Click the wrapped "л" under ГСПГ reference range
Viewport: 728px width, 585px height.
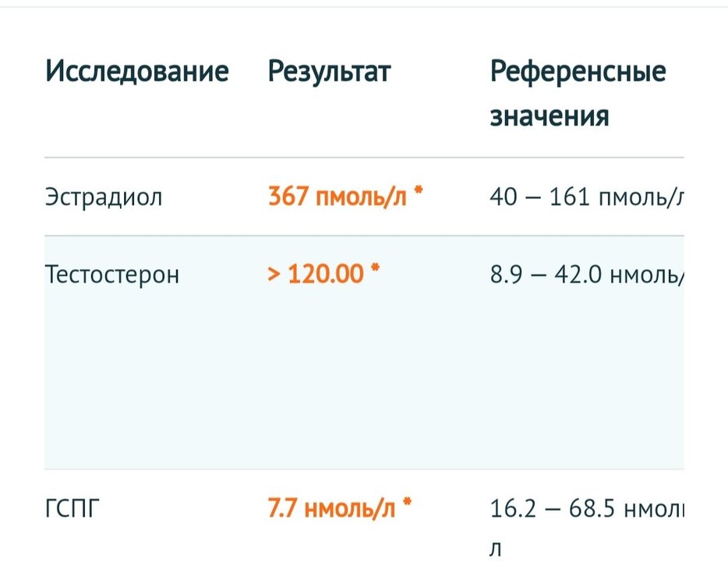496,549
